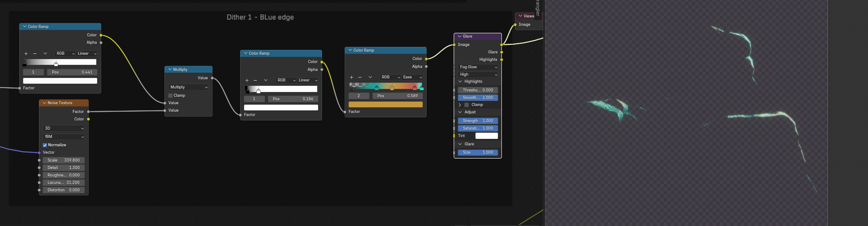Click the Scale field in Noise Texture
Image resolution: width=868 pixels, height=226 pixels.
pyautogui.click(x=63, y=160)
